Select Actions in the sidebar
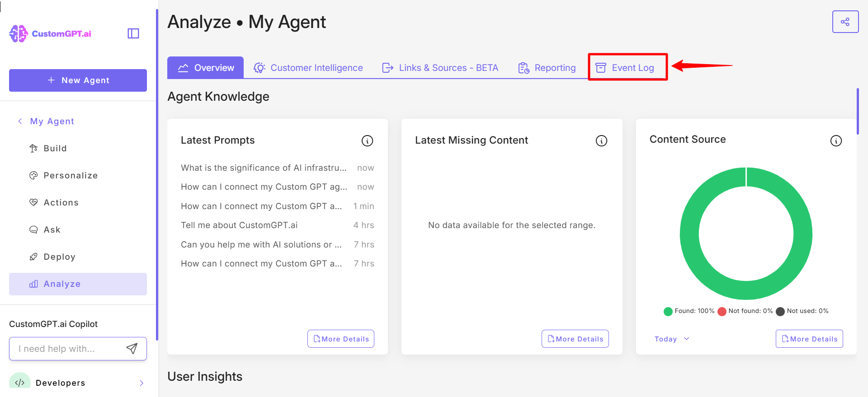Image resolution: width=868 pixels, height=397 pixels. click(78, 202)
